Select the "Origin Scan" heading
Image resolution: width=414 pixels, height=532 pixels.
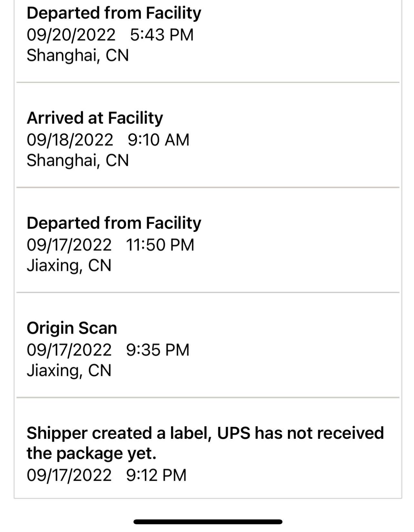[72, 328]
